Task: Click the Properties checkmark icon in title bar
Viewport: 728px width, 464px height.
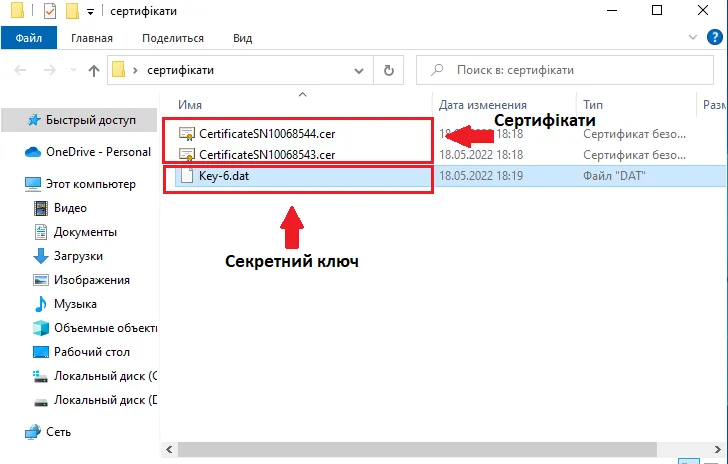Action: pos(50,11)
